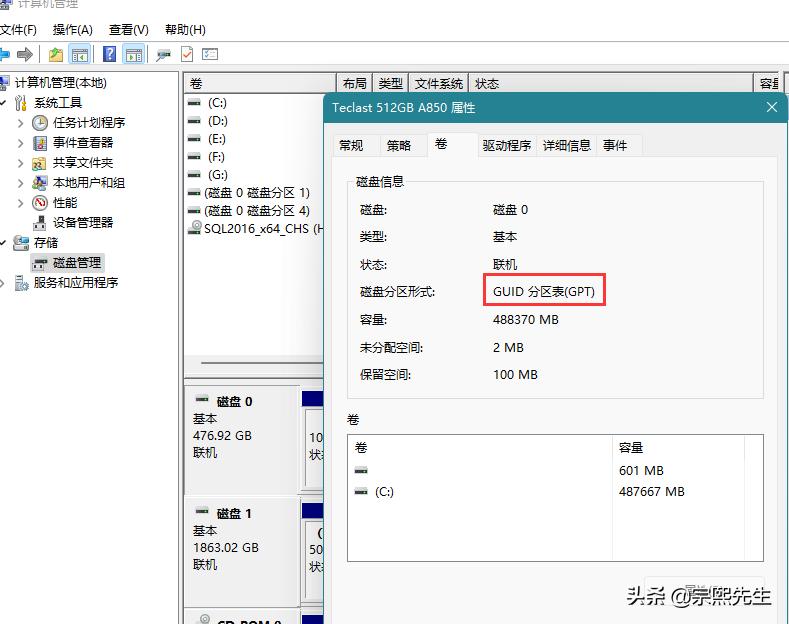Switch to the 详细信息 tab

(x=567, y=145)
